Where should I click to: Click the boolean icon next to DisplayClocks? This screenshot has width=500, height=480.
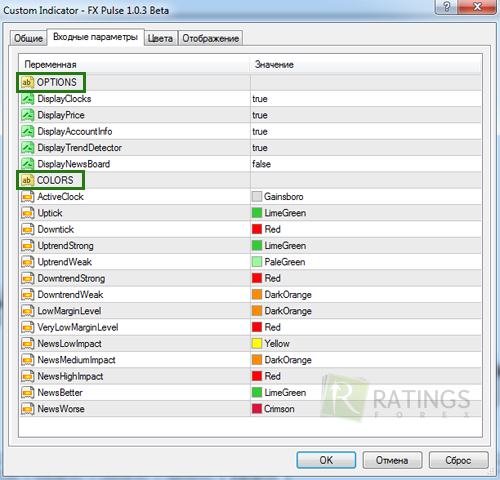pyautogui.click(x=27, y=99)
